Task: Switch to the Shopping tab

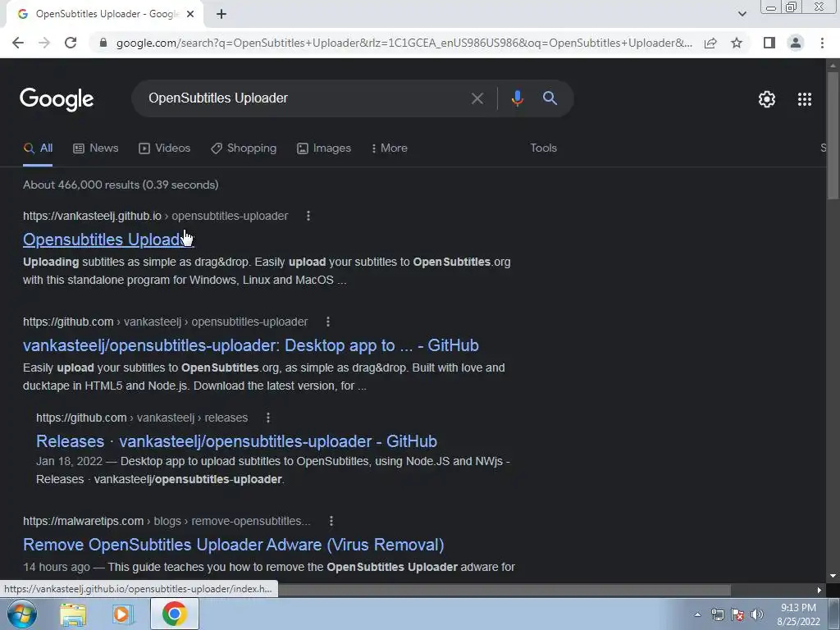Action: point(244,148)
